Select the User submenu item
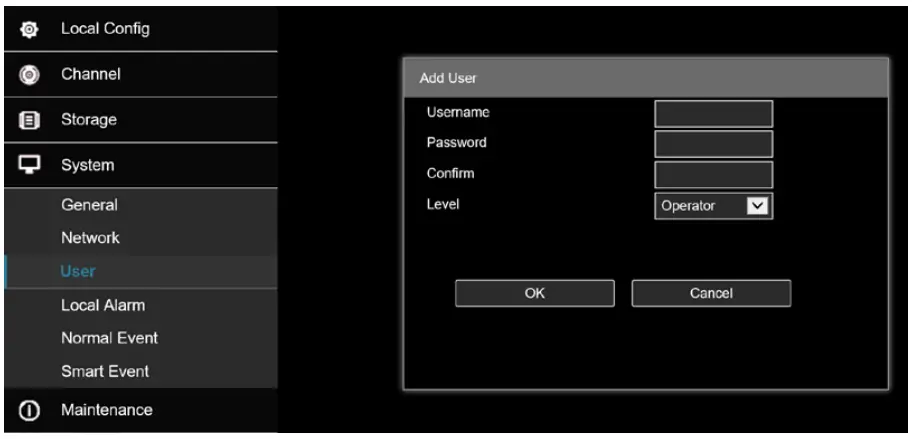Screen dimensions: 913x439 141,271
